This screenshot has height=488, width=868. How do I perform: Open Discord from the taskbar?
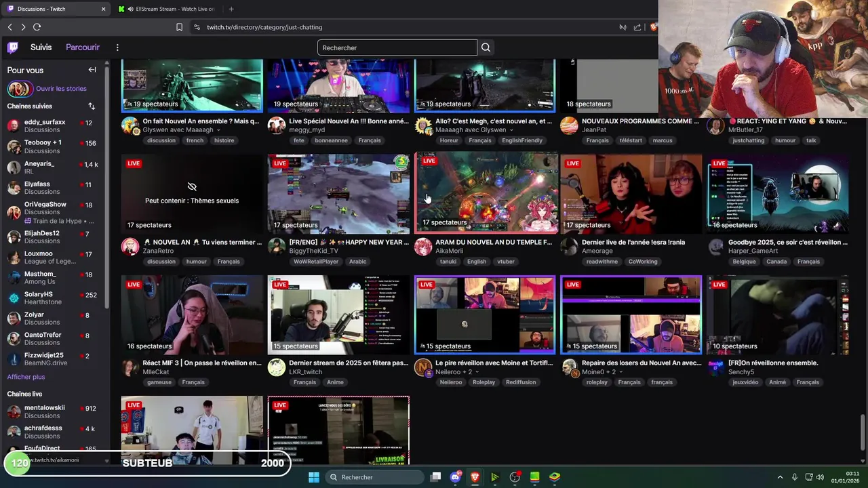pos(456,477)
